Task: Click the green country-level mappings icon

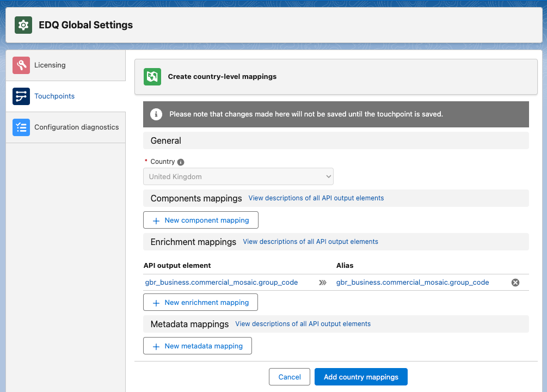Action: (x=152, y=76)
